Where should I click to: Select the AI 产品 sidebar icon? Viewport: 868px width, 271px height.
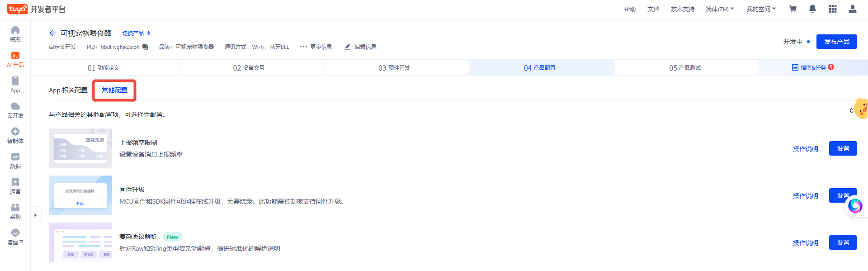tap(15, 59)
